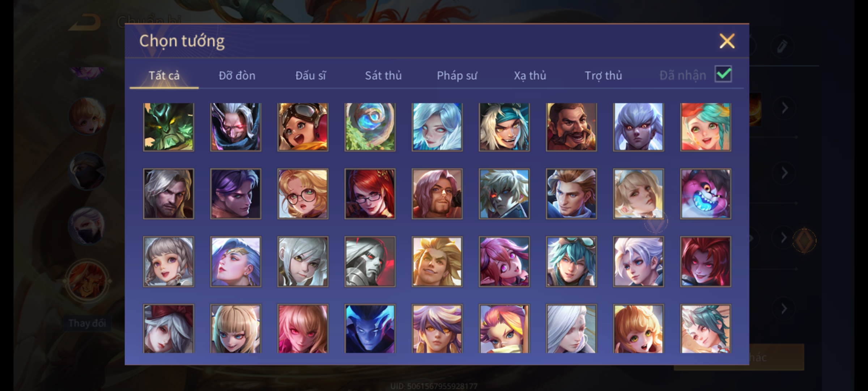Switch to the Đỡ đòn tab
The height and width of the screenshot is (391, 868).
(x=237, y=75)
